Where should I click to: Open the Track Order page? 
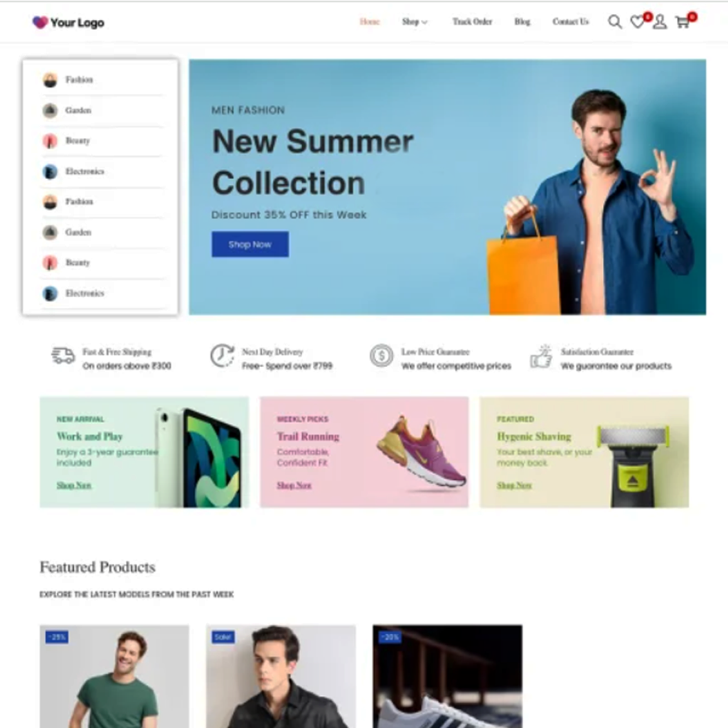coord(472,22)
